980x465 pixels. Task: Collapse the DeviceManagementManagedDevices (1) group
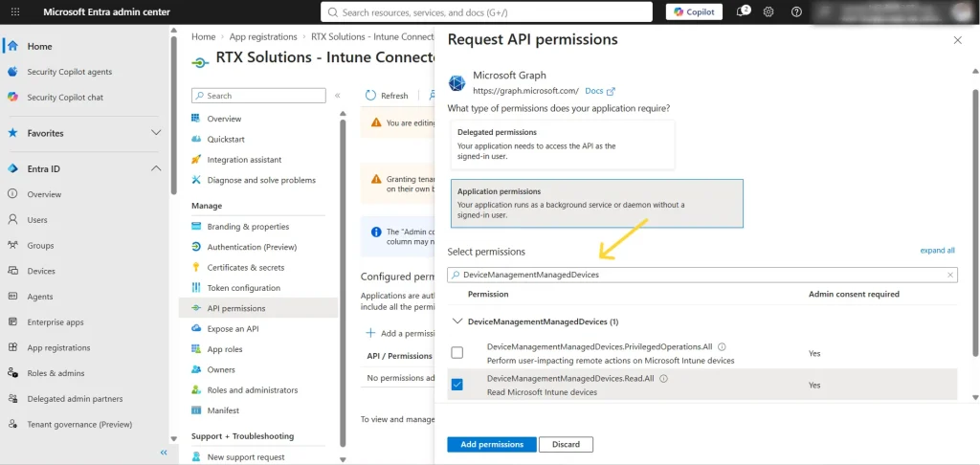(457, 321)
